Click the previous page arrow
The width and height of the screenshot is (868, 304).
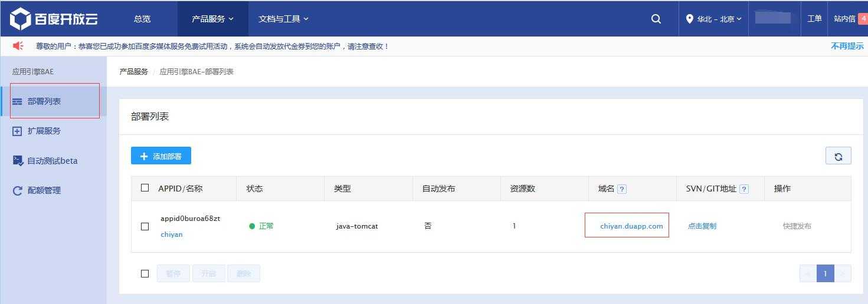808,273
